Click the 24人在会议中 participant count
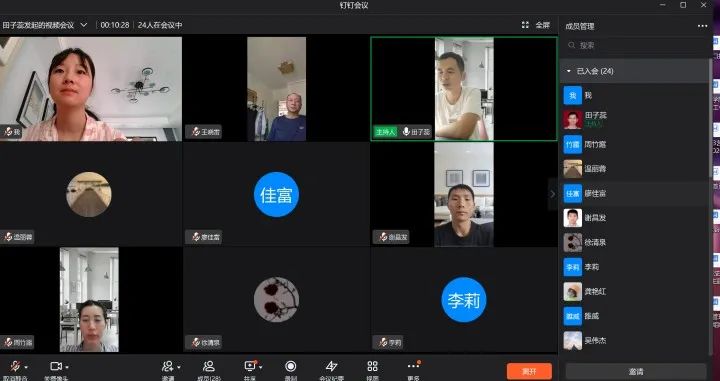720x381 pixels. pos(160,25)
